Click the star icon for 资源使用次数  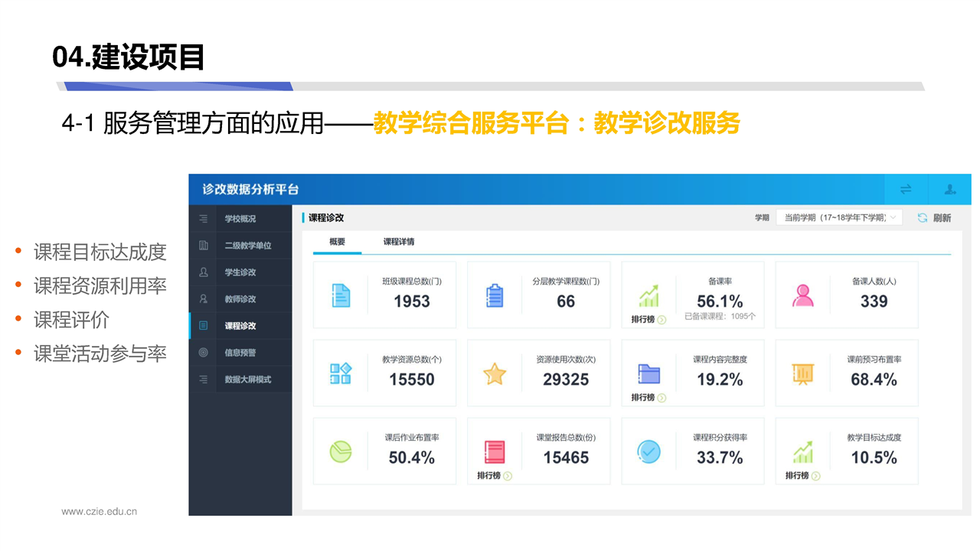[x=495, y=374]
